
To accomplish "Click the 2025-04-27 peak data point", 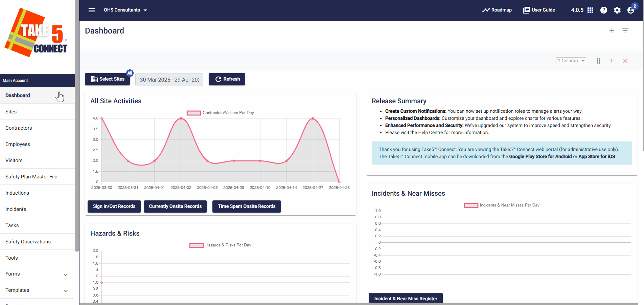I will tap(313, 118).
